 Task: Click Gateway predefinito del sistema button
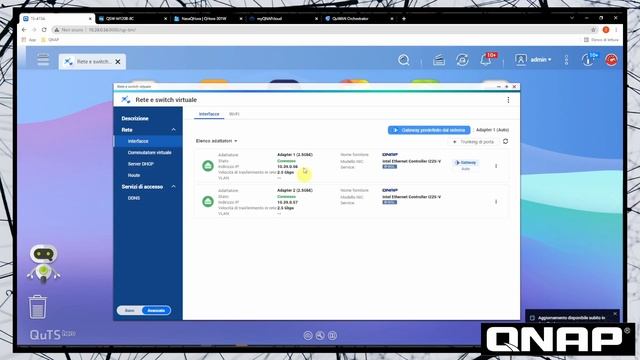coord(429,130)
